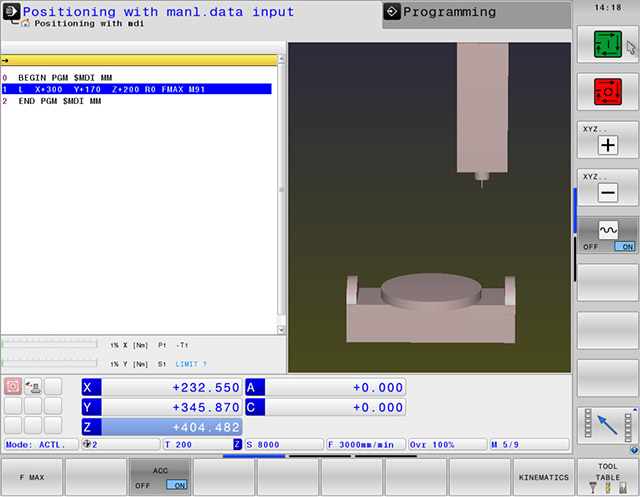Open the KINEMATICS soft key
The height and width of the screenshot is (497, 640).
[544, 477]
